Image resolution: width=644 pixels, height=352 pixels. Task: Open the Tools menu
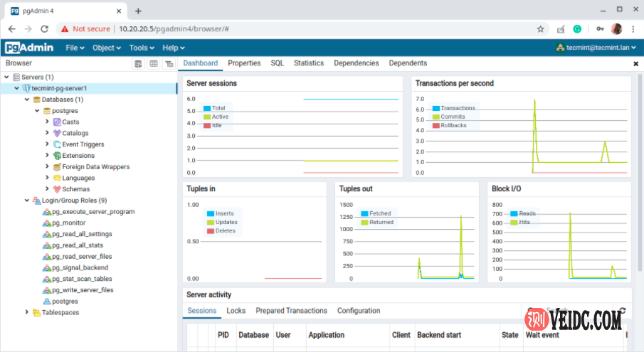[142, 48]
